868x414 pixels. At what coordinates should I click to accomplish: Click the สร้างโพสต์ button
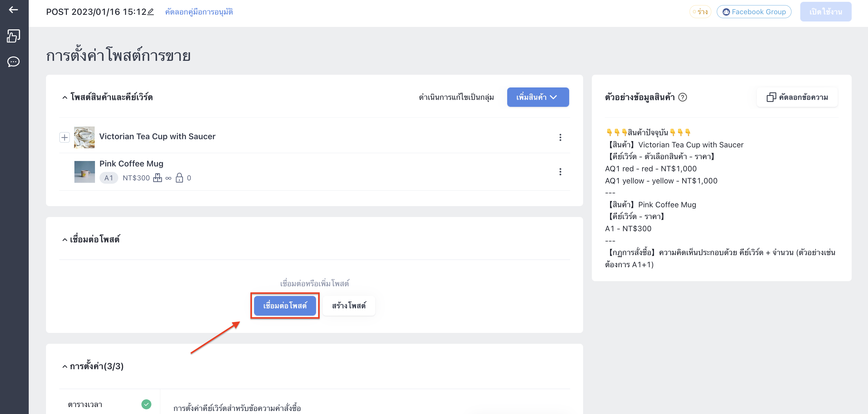point(349,305)
